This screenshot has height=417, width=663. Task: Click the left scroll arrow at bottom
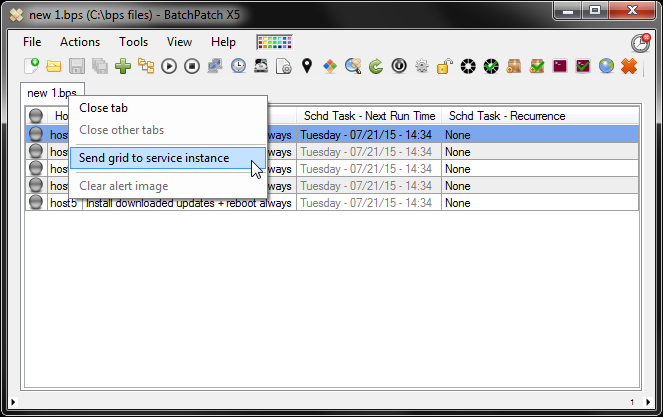[x=13, y=402]
